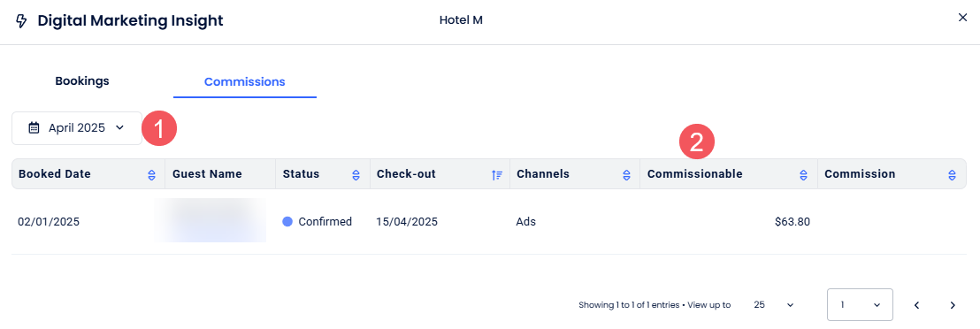Click the Status column sort icon
This screenshot has height=329, width=980.
(356, 175)
